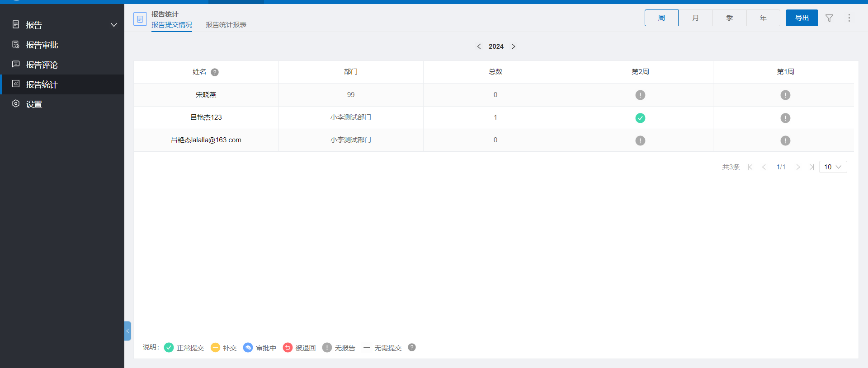
Task: Go to previous page in pagination
Action: [764, 167]
